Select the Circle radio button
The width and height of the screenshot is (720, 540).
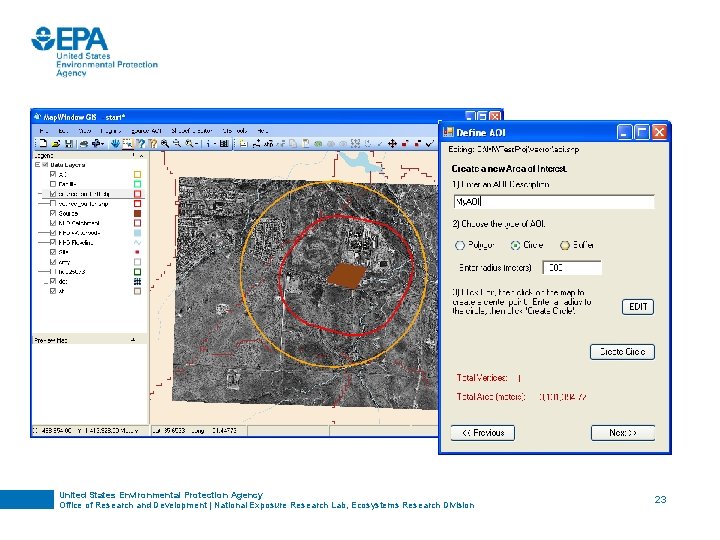515,245
